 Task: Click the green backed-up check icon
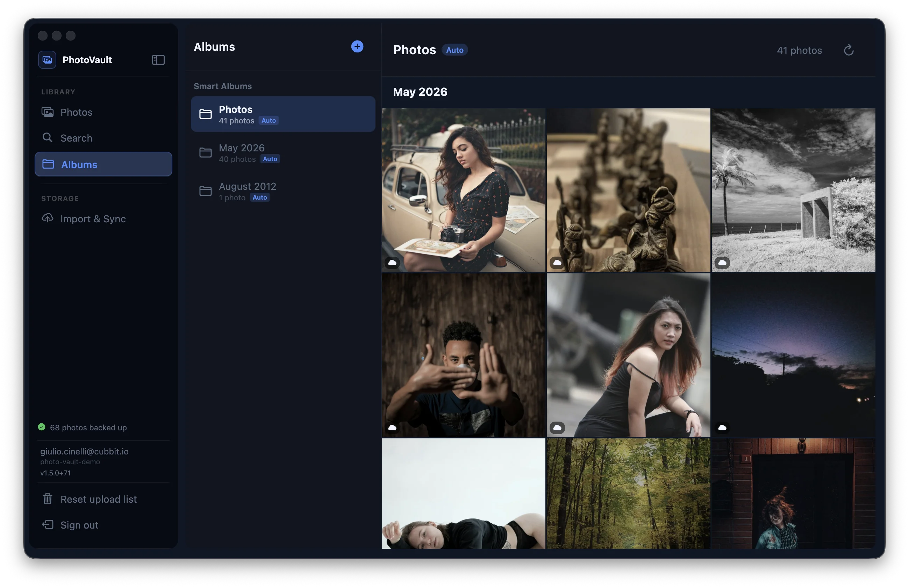coord(42,427)
